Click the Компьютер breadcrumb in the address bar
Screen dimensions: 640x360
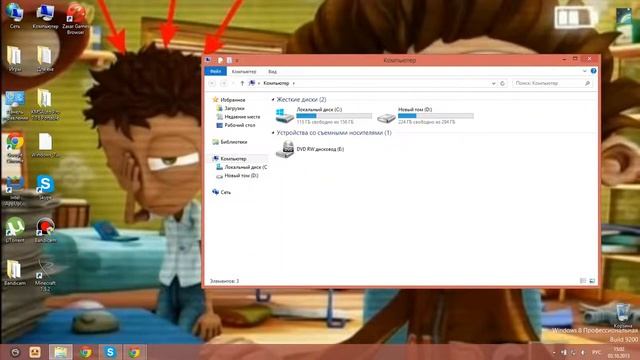(276, 83)
